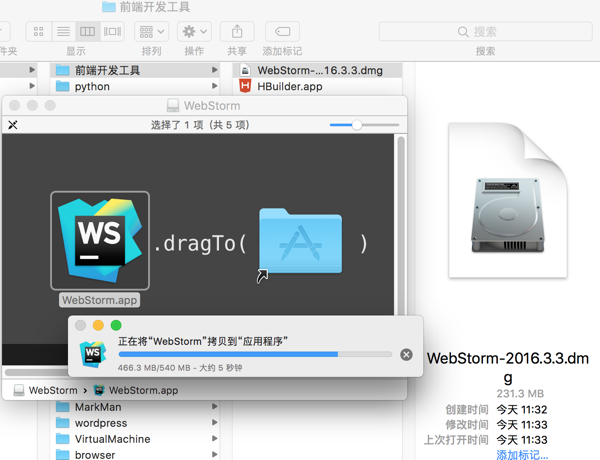Screen dimensions: 600x460
Task: Zoom the copy progress dialog
Action: point(116,325)
